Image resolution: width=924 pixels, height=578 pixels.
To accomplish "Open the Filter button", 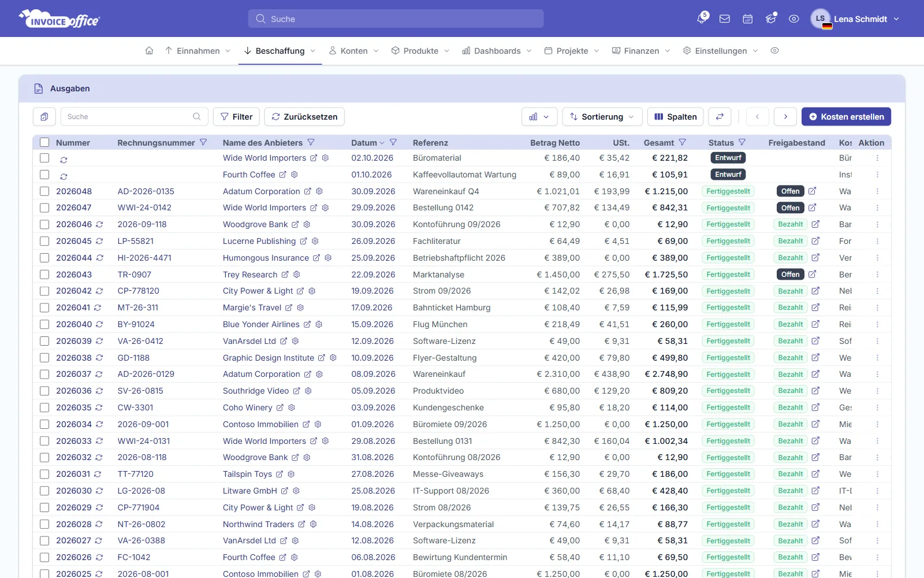I will click(236, 117).
